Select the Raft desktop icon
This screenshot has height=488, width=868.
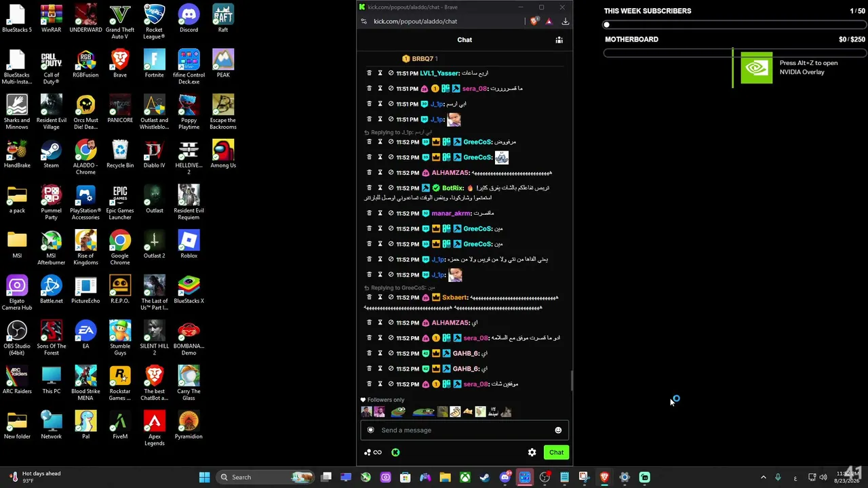(223, 18)
